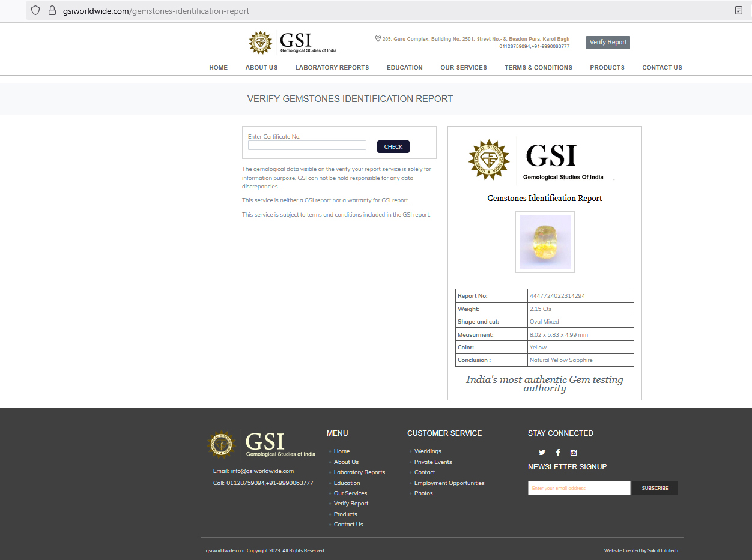752x560 pixels.
Task: Click the address bar URL text
Action: tap(156, 11)
